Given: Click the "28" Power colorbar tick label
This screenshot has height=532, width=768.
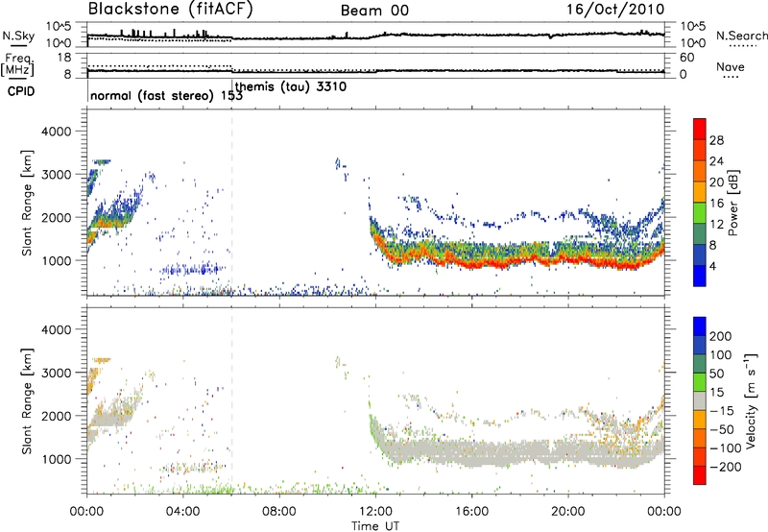Looking at the screenshot, I should click(x=716, y=140).
